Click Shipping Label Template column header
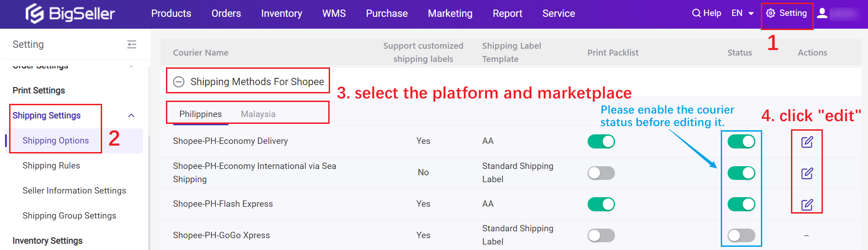Image resolution: width=868 pixels, height=250 pixels. (511, 52)
